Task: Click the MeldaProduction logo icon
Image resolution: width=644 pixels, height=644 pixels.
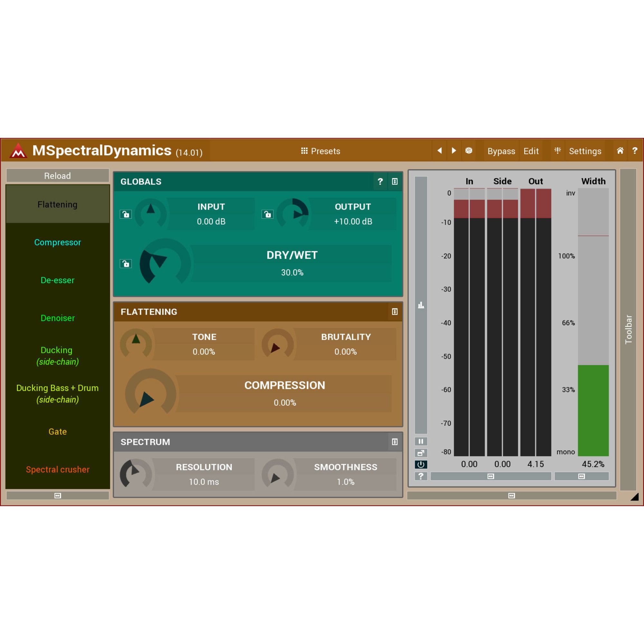Action: (x=18, y=151)
